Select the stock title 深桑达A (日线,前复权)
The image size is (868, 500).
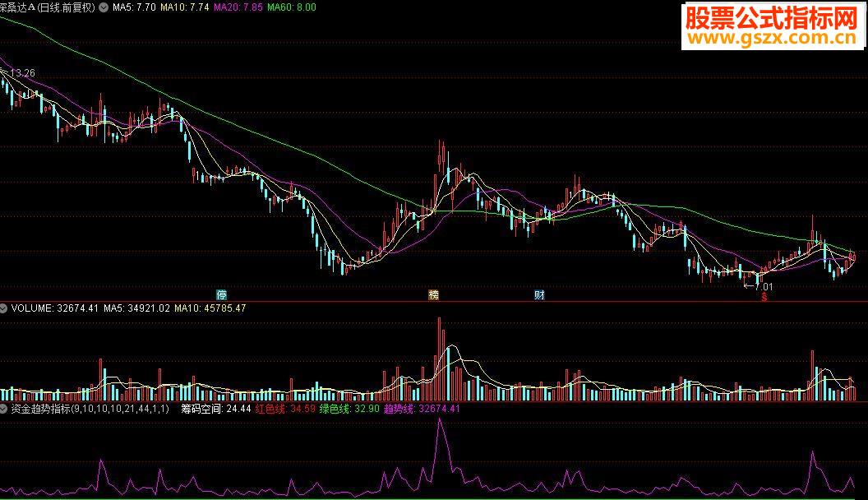pos(48,7)
